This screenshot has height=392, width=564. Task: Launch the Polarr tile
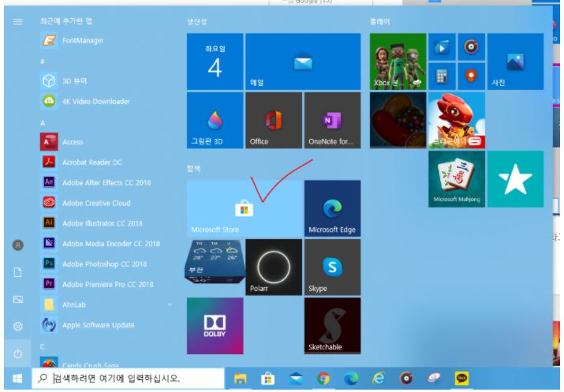coord(274,267)
